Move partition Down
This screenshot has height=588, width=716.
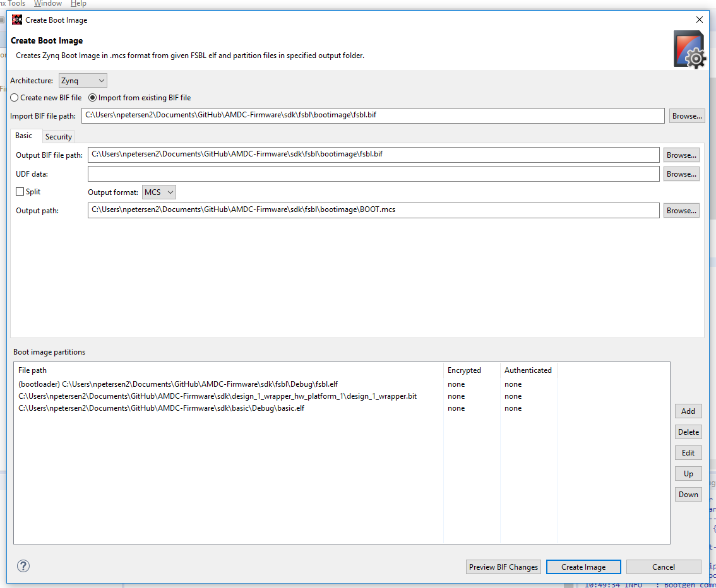[688, 495]
